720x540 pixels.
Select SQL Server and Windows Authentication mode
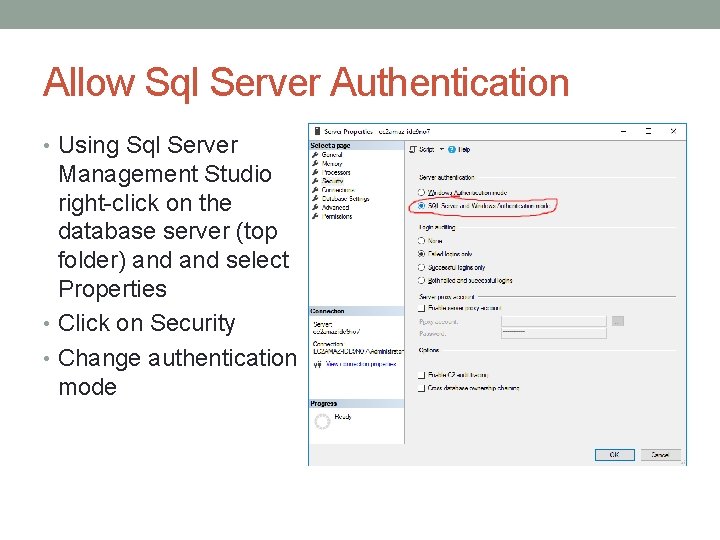click(421, 206)
